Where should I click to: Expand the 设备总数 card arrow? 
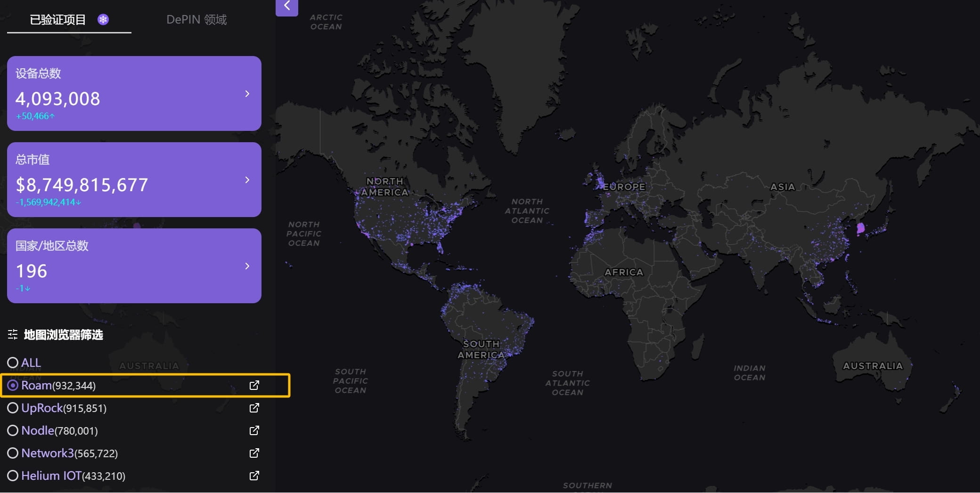coord(247,94)
